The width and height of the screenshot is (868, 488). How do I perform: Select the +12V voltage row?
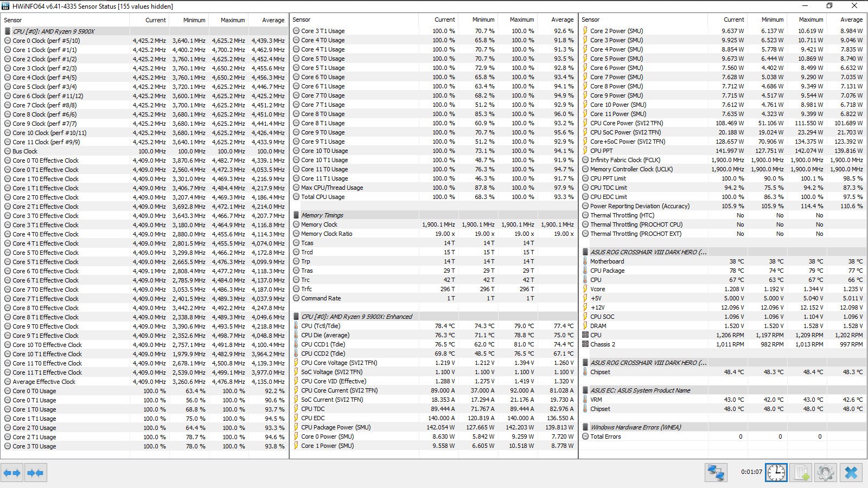(723, 307)
